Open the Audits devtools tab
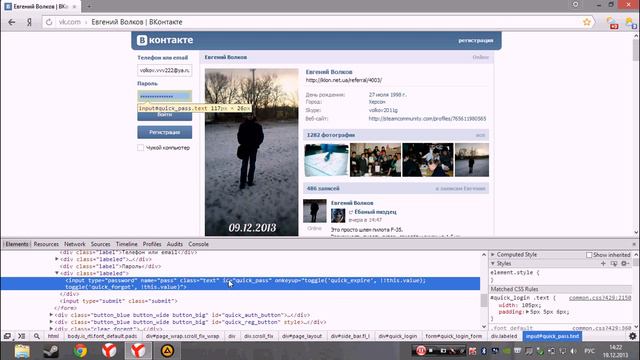This screenshot has width=640, height=360. pyautogui.click(x=175, y=244)
